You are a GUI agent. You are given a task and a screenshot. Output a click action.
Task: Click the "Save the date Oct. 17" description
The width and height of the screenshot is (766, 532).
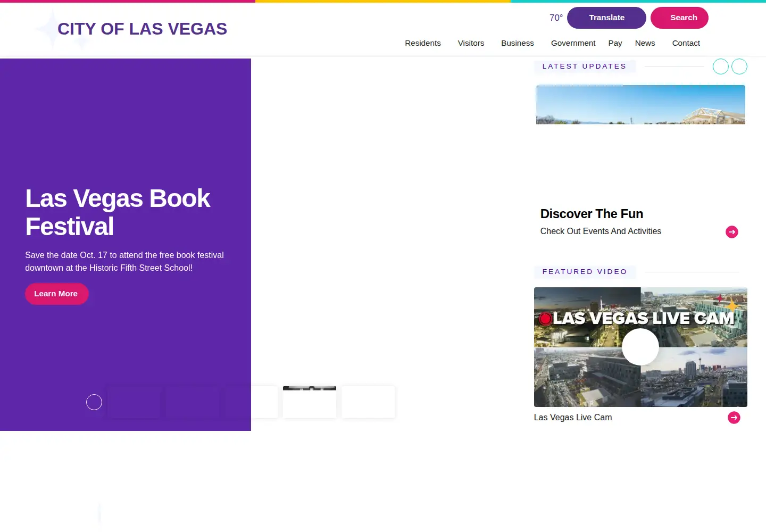pyautogui.click(x=124, y=262)
